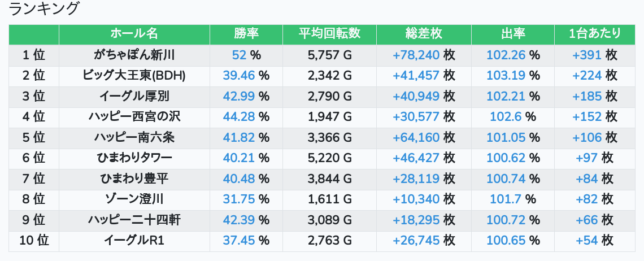The width and height of the screenshot is (644, 261).
Task: Open the 31.75 win rate for ゾーン澄川
Action: click(239, 199)
